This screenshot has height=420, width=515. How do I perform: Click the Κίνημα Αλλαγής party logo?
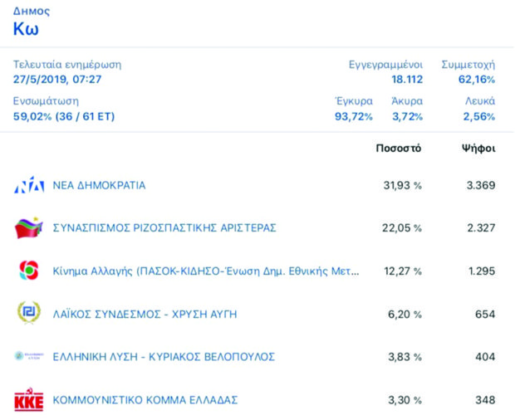pos(28,271)
